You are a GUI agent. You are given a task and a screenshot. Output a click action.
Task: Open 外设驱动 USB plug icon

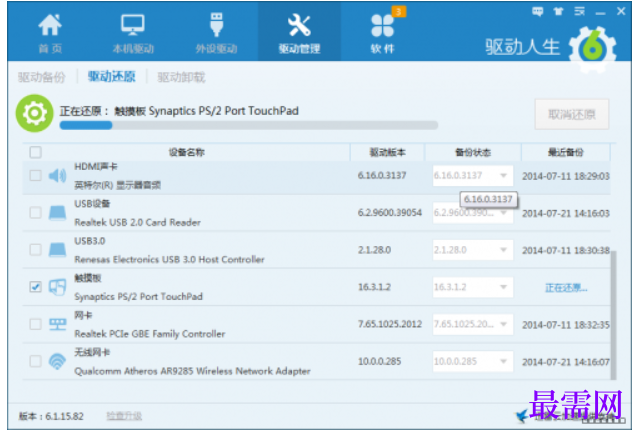point(216,25)
